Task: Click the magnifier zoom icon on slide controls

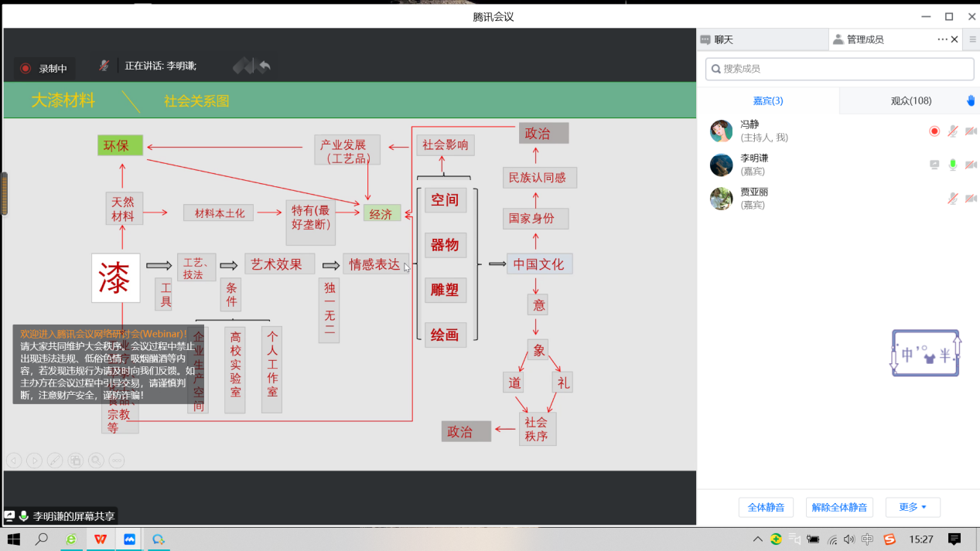Action: [96, 461]
